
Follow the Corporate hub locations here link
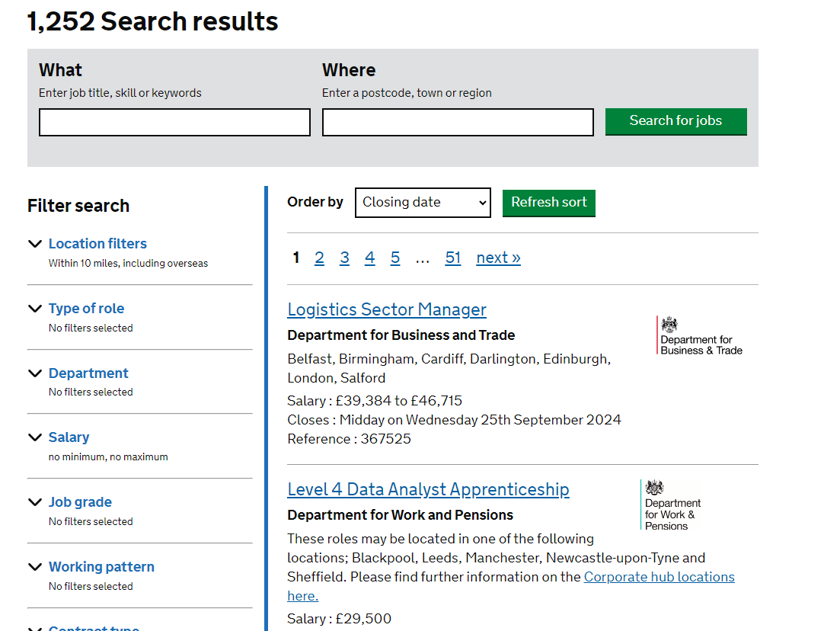[659, 577]
